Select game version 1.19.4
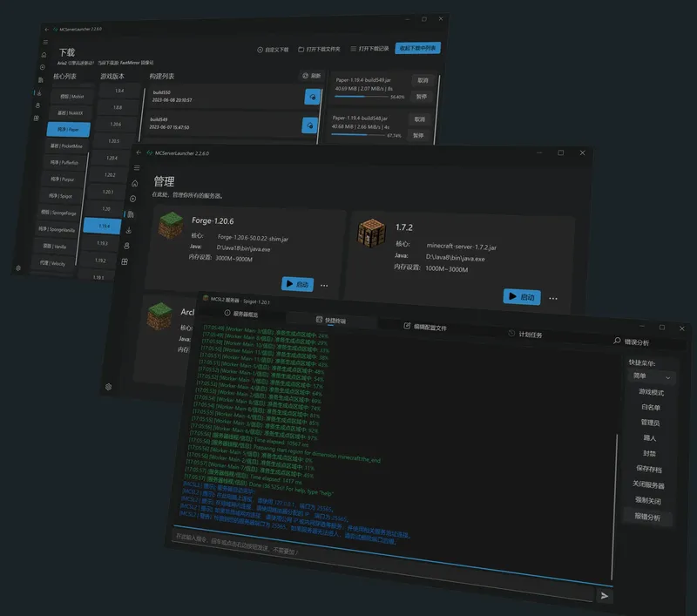 click(104, 226)
